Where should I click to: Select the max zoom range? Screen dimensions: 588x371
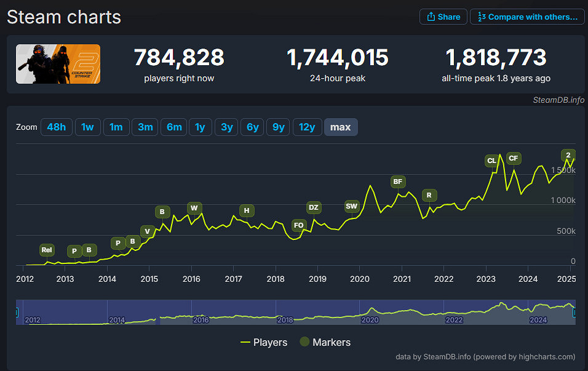coord(340,127)
